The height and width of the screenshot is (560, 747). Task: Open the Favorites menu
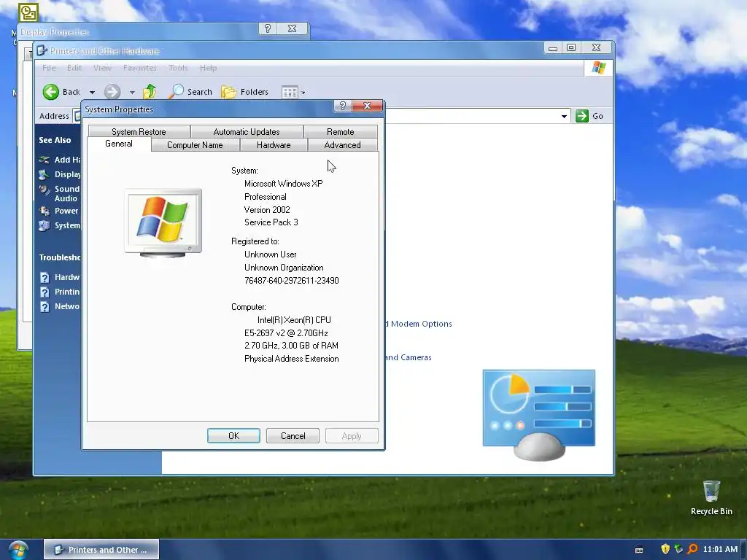point(139,68)
